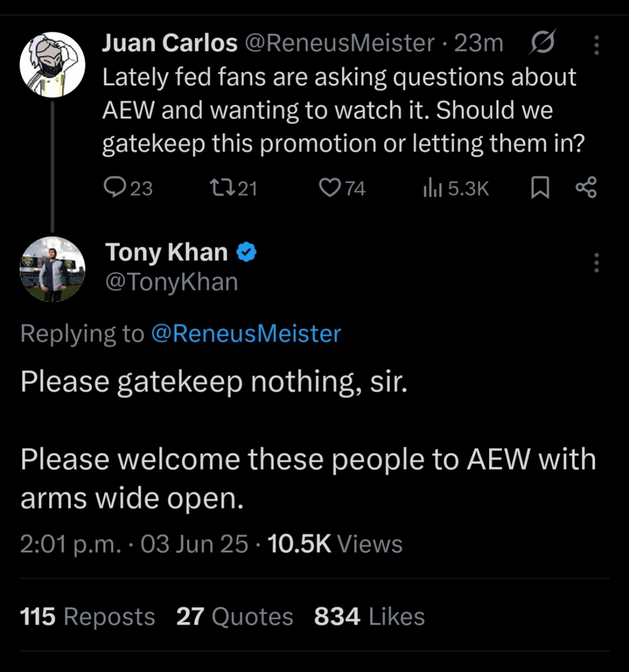Click the reply icon on Juan Carlos's tweet
Screen dimensions: 629x672
[113, 188]
